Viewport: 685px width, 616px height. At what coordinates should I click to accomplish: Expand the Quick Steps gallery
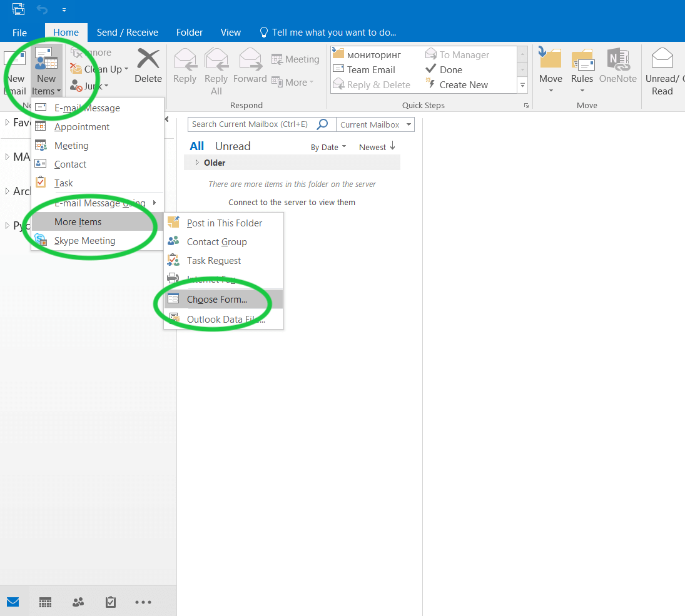pos(522,85)
